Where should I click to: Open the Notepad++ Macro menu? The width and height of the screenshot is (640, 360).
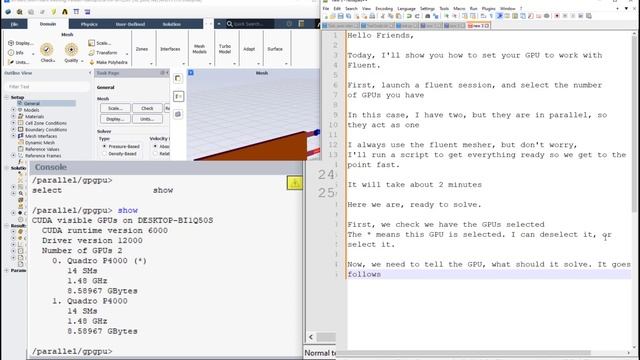coord(459,9)
